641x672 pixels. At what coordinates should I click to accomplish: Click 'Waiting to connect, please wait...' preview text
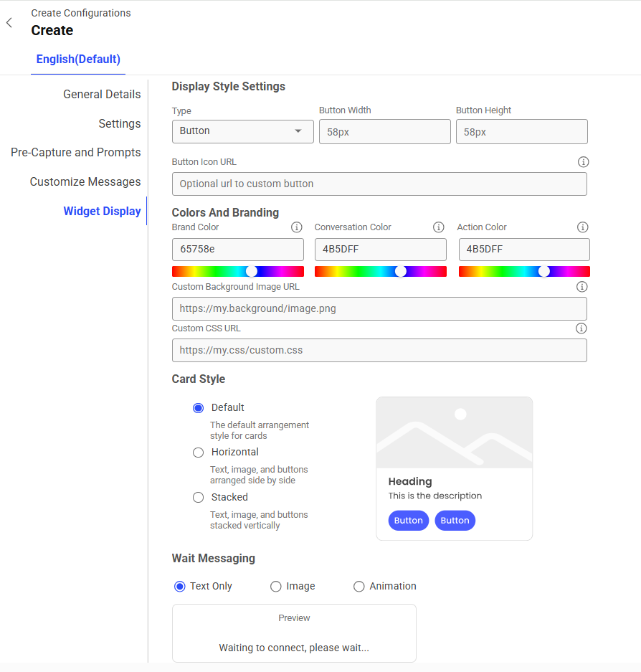coord(294,648)
